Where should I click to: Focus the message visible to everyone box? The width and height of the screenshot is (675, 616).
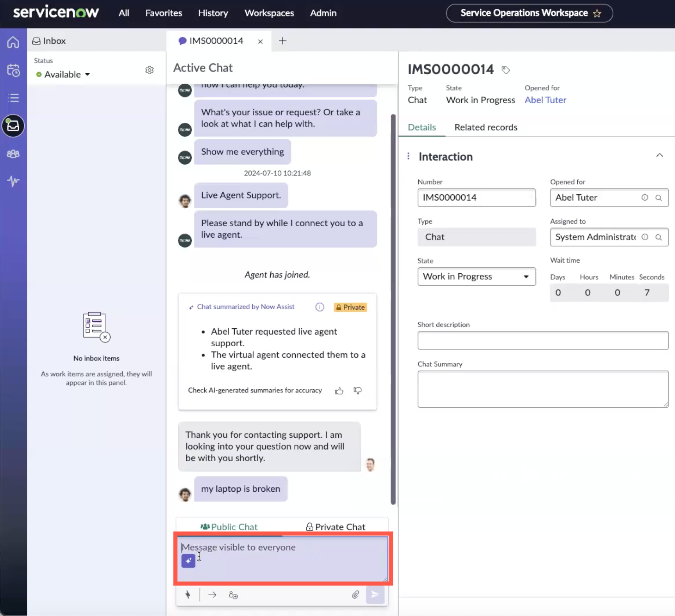click(283, 559)
